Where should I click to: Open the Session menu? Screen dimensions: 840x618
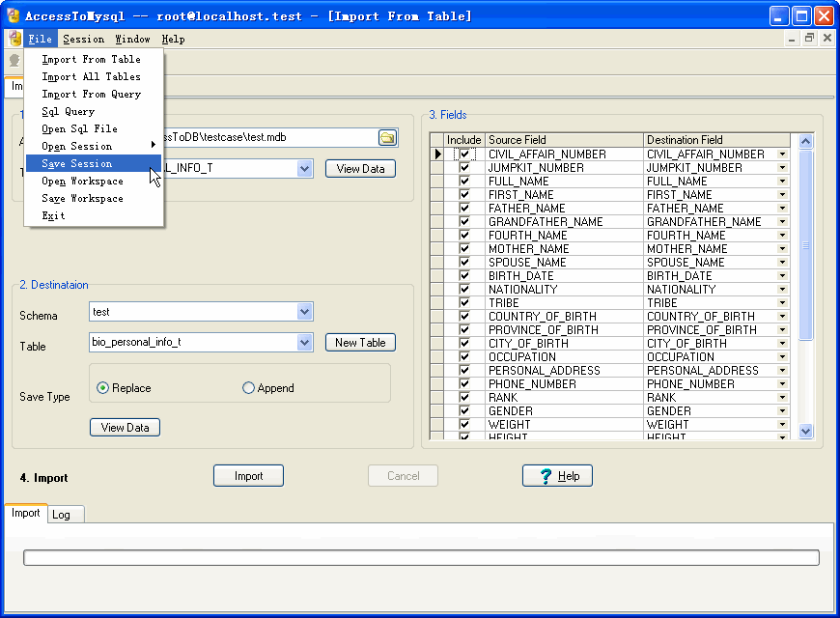(x=84, y=40)
